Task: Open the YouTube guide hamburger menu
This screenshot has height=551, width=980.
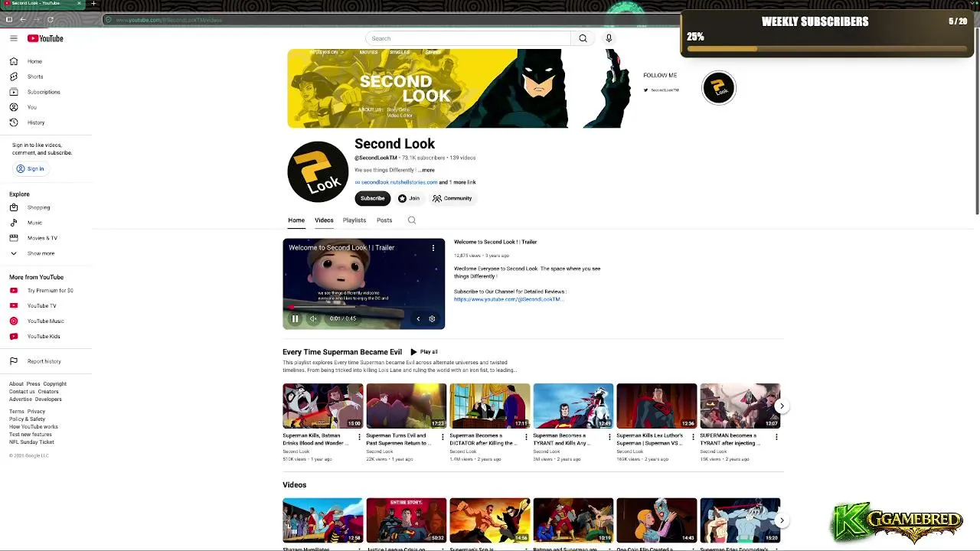Action: (x=14, y=38)
